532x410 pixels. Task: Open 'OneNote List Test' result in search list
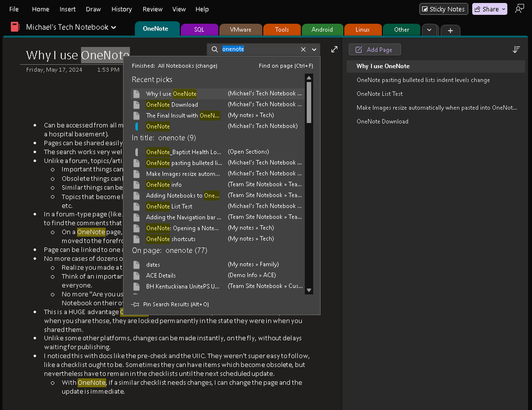coord(217,206)
